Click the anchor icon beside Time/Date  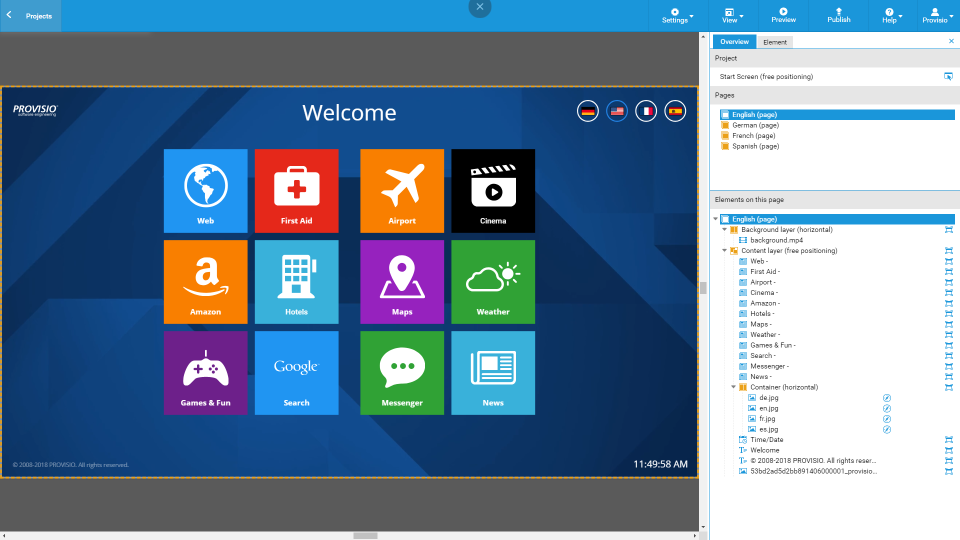pos(948,440)
